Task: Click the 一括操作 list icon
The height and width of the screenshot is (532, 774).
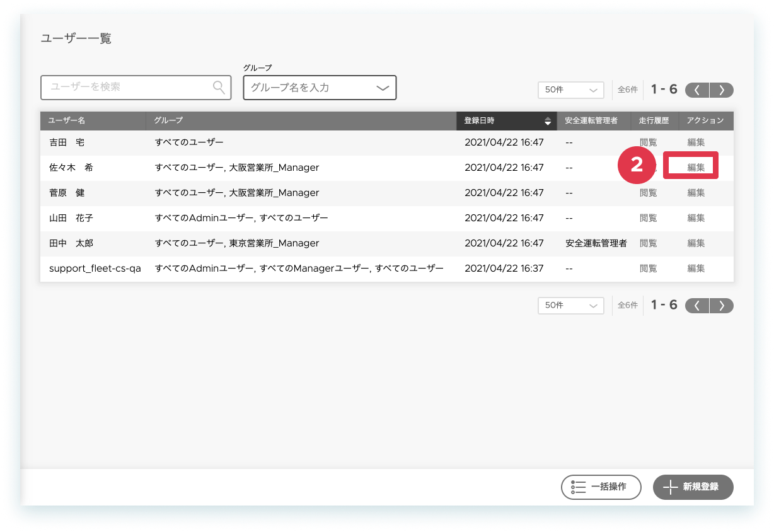Action: 578,487
